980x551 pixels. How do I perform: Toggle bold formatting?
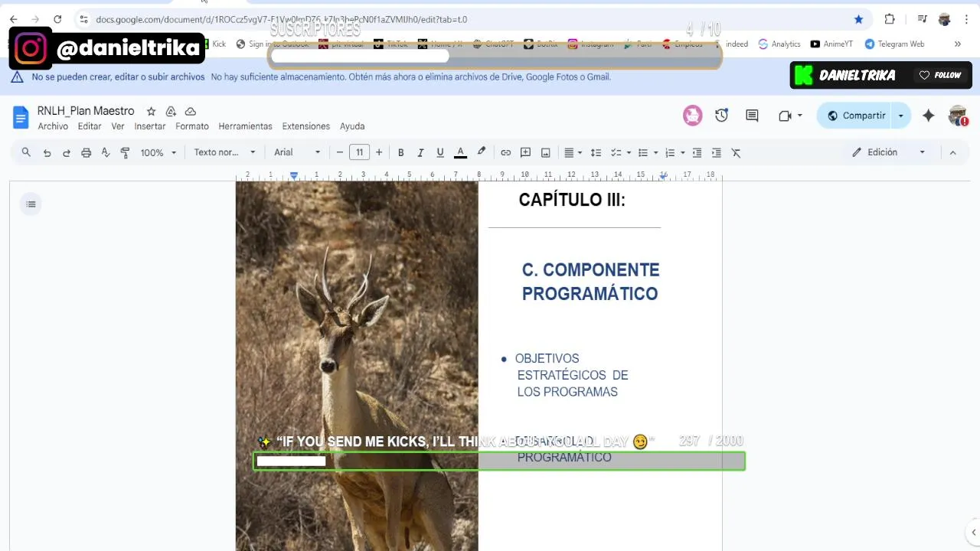click(x=400, y=152)
